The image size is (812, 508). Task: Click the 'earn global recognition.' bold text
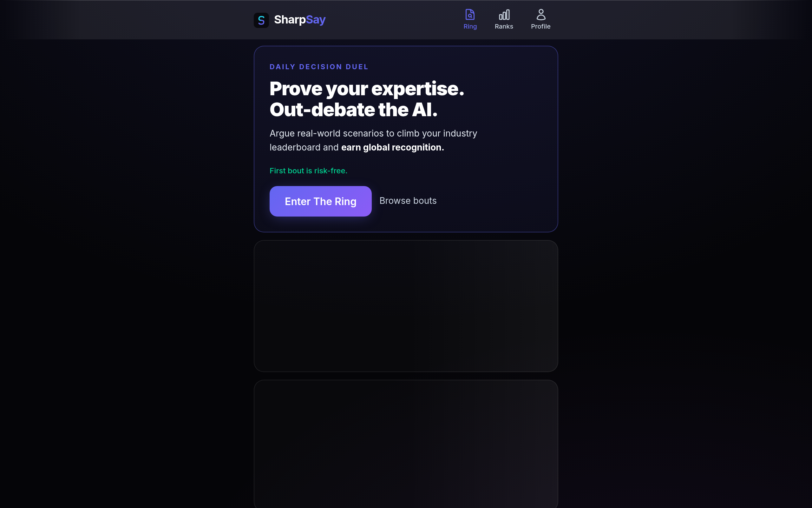(x=392, y=147)
